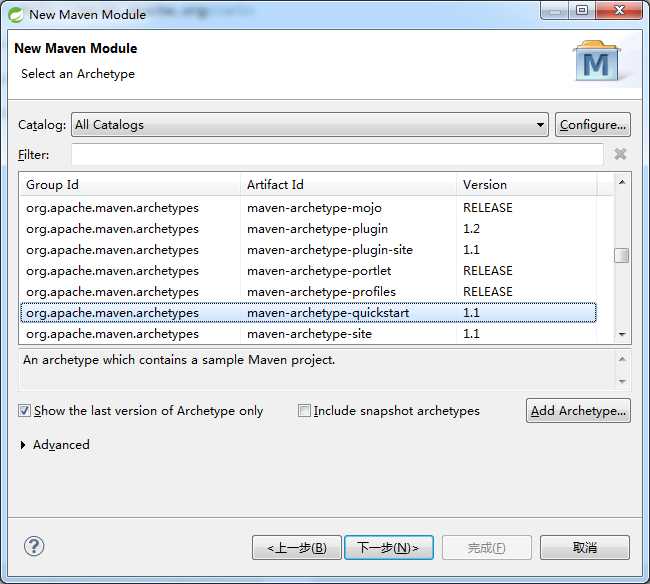Select the maven-archetype-quickstart row
The width and height of the screenshot is (650, 584).
coord(308,313)
